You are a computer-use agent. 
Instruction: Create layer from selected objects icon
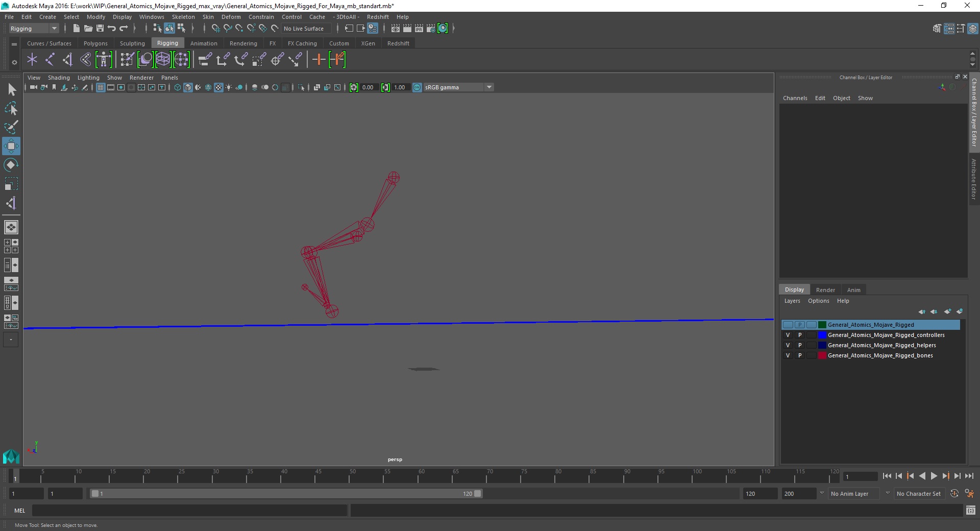(x=960, y=311)
